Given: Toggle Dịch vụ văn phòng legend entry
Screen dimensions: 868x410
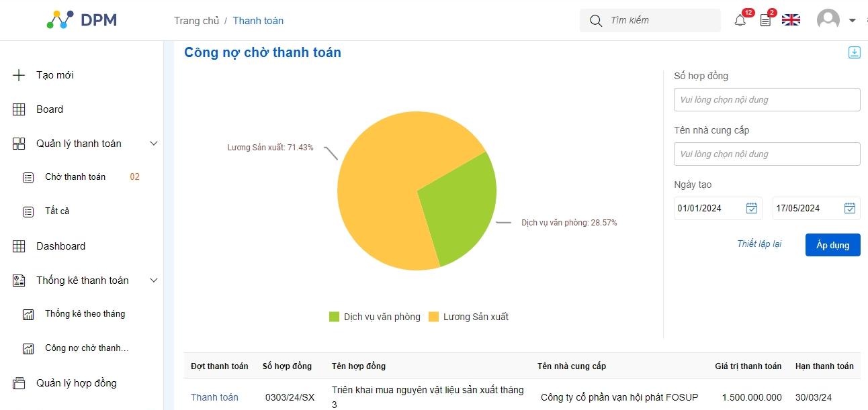Looking at the screenshot, I should point(374,317).
